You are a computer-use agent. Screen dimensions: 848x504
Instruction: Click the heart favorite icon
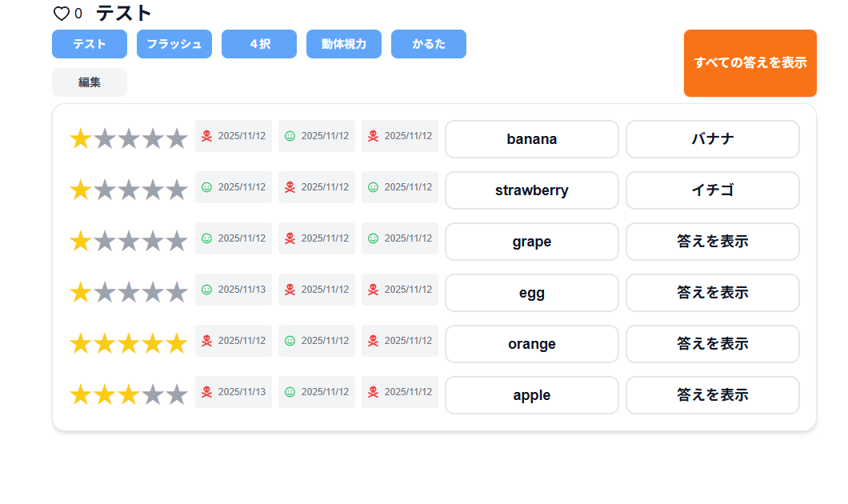pyautogui.click(x=61, y=14)
